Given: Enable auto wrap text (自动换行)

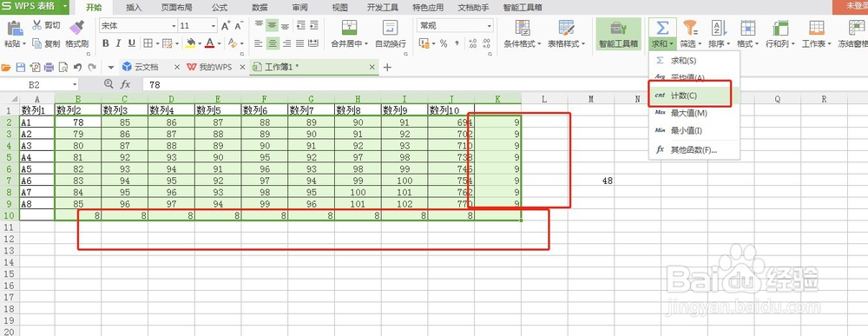Looking at the screenshot, I should click(391, 33).
